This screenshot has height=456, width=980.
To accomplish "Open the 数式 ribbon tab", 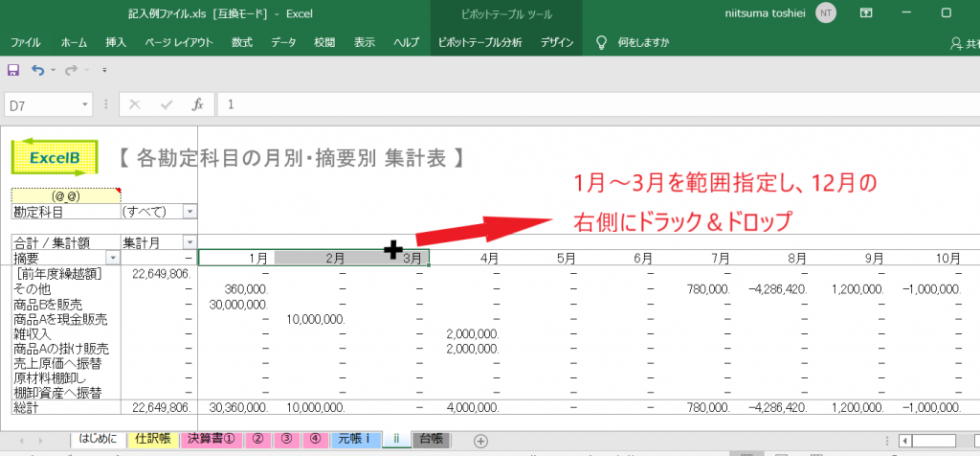I will click(x=242, y=42).
